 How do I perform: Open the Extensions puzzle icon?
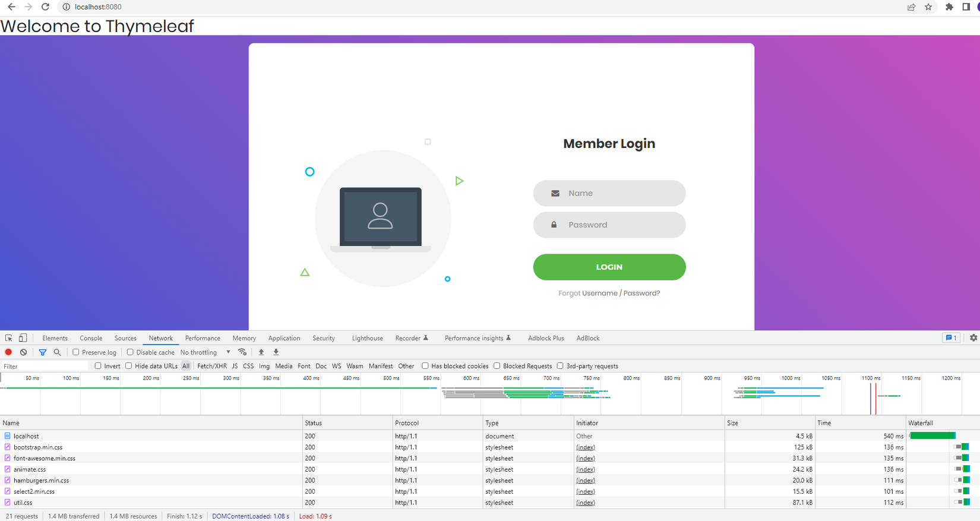[949, 7]
